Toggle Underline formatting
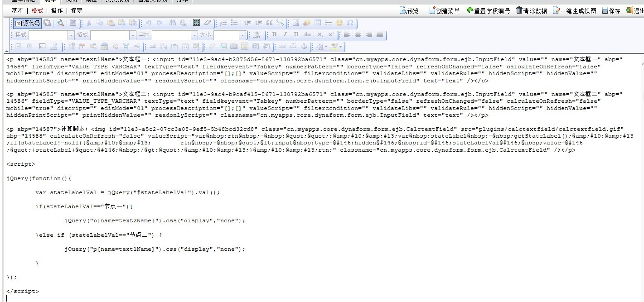 [296, 34]
